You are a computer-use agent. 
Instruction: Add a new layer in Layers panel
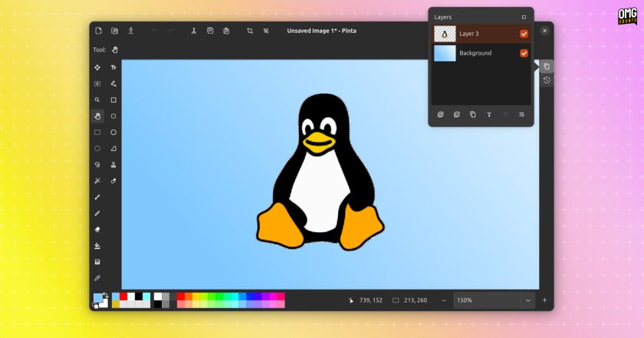click(441, 115)
